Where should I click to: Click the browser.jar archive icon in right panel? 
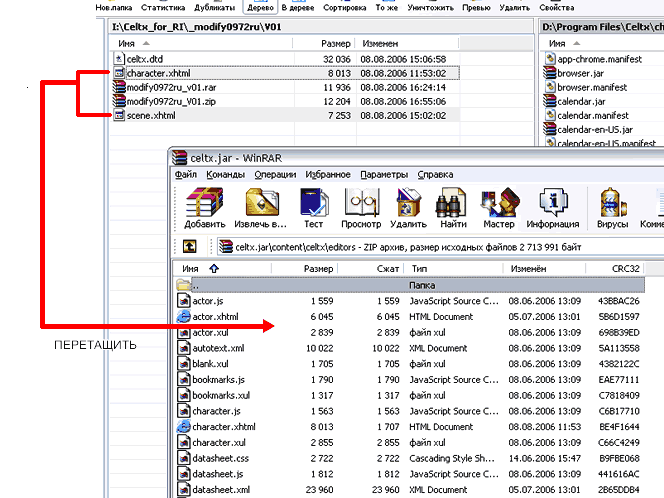[x=550, y=73]
